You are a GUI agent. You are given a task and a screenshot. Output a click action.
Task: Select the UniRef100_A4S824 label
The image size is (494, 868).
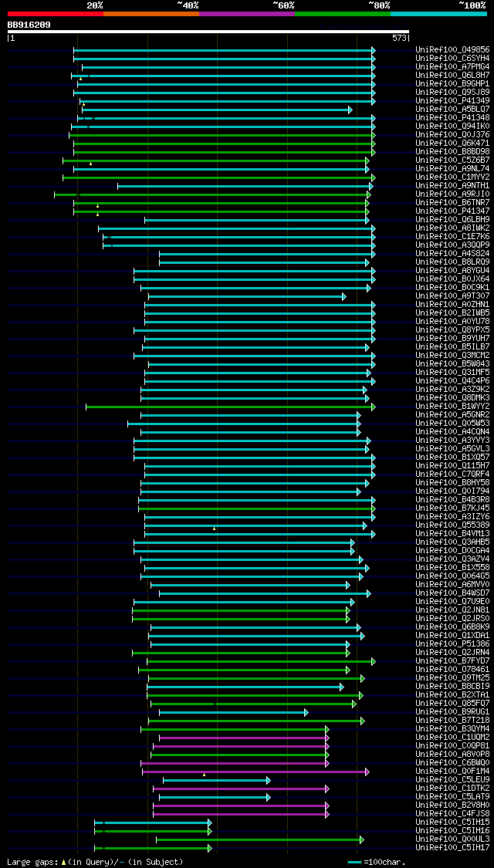point(452,254)
